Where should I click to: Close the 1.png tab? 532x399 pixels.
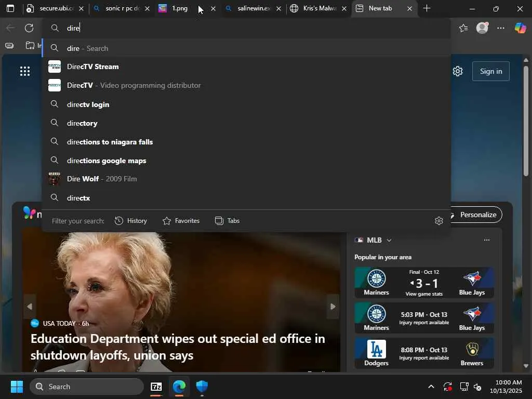point(213,9)
